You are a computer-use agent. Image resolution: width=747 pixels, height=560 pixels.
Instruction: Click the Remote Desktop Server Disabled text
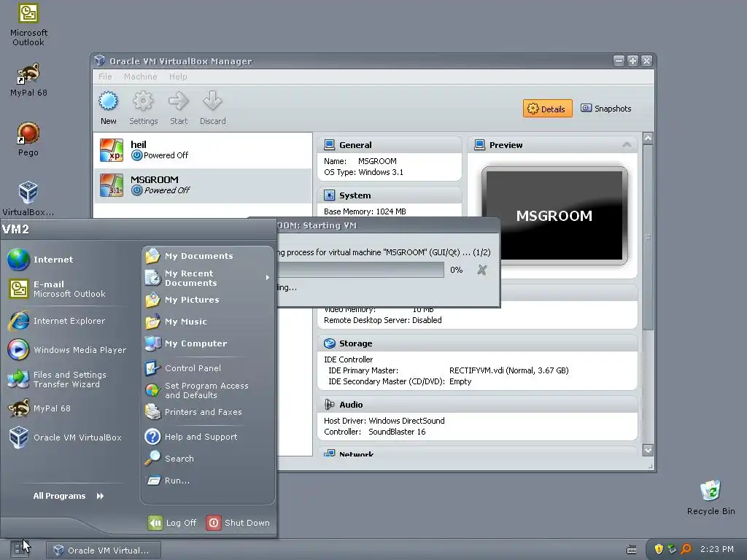(x=382, y=320)
